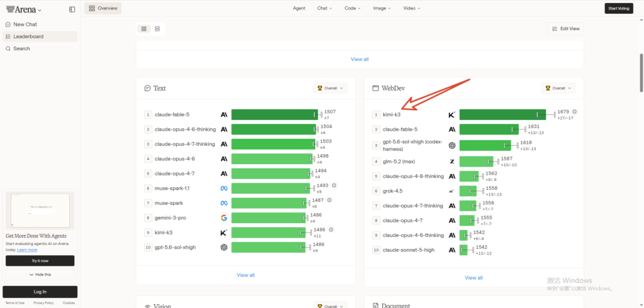Select grok-4.5 in WebDev list

click(392, 191)
